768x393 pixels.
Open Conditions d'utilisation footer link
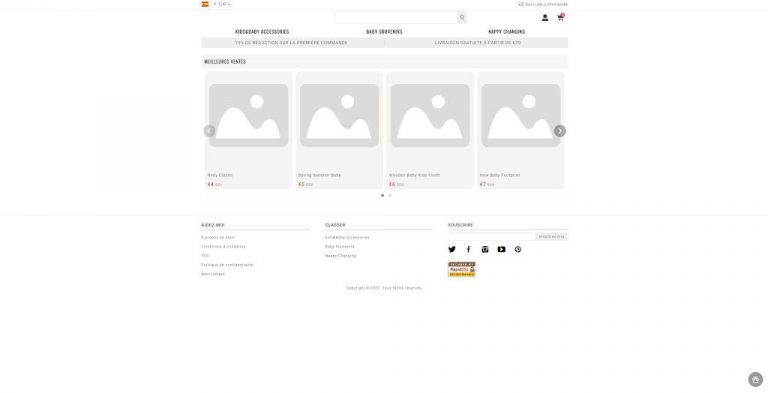pyautogui.click(x=223, y=246)
